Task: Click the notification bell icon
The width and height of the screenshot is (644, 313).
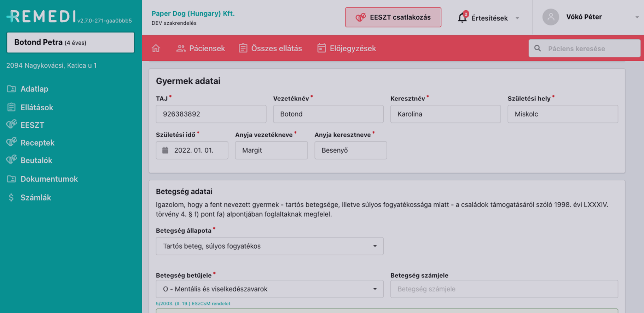Action: pos(462,18)
